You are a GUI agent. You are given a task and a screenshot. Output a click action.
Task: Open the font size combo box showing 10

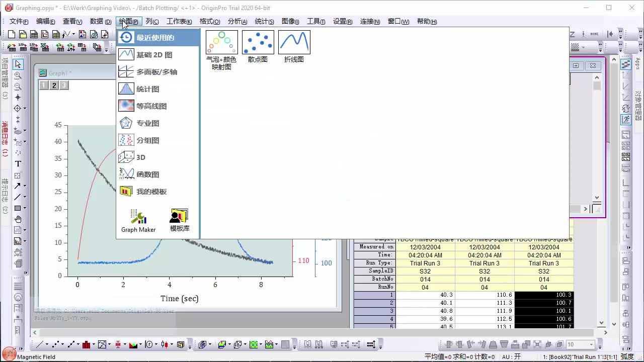580,344
